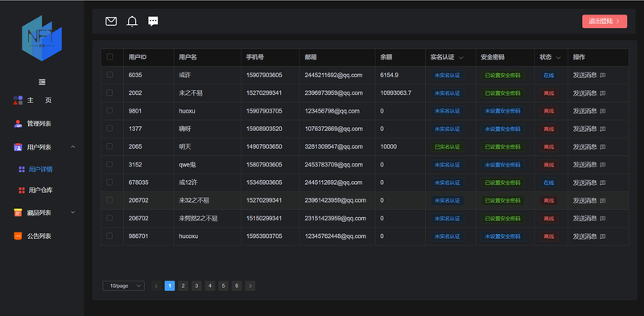644x316 pixels.
Task: Click message icon in huoxu row
Action: tap(602, 111)
